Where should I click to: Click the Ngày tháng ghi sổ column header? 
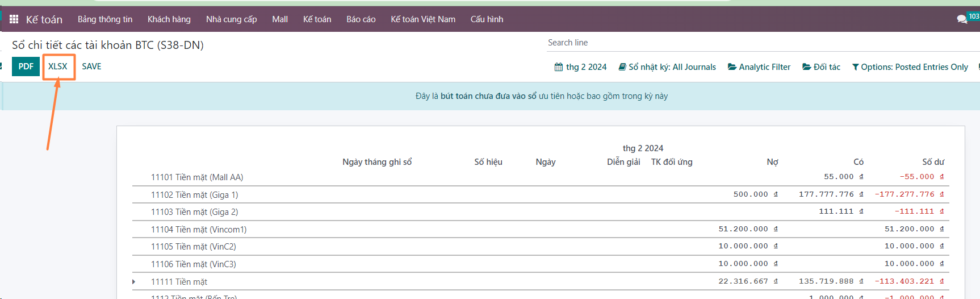377,162
